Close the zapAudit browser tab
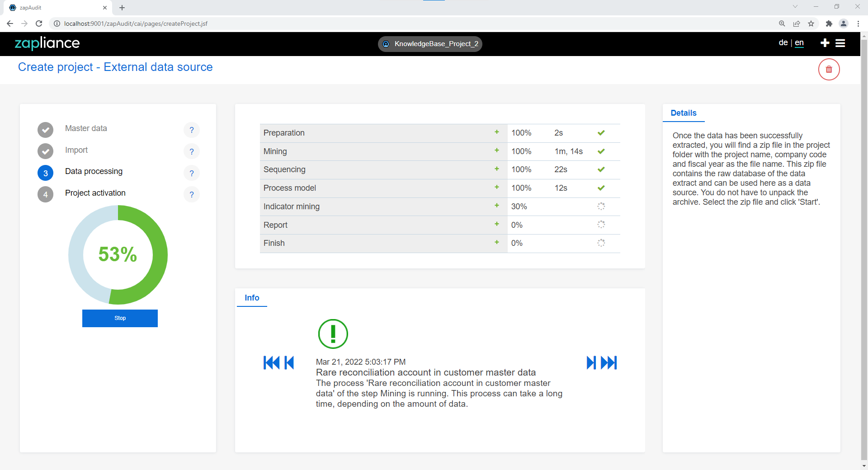This screenshot has height=470, width=868. 105,8
